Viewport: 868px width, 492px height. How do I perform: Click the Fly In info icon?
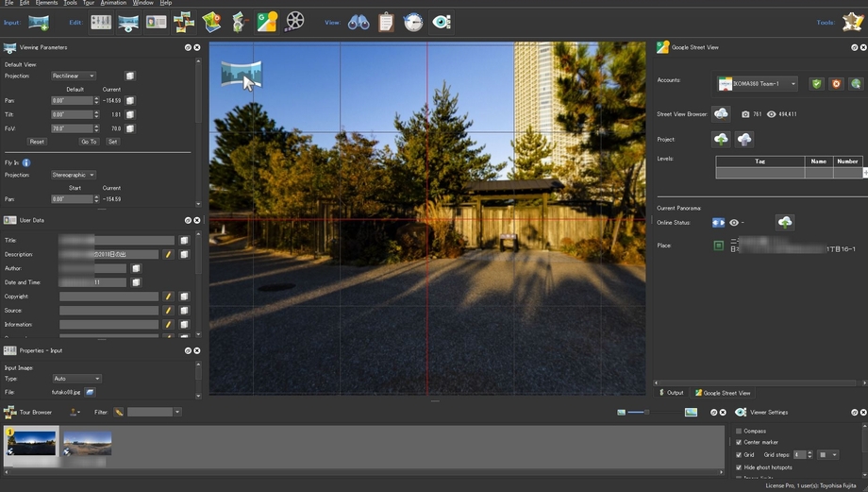pos(26,162)
